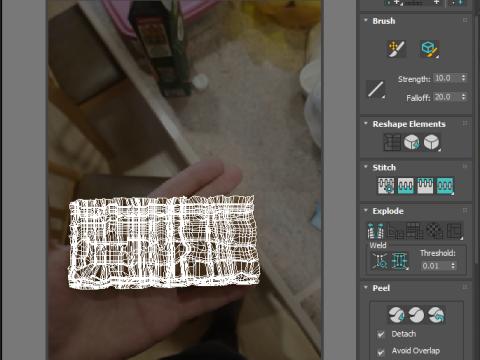Click the Strength value field

[x=447, y=78]
